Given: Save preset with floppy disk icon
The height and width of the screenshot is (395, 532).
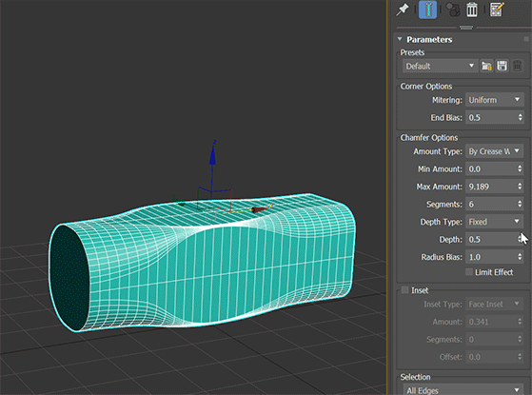Looking at the screenshot, I should pyautogui.click(x=502, y=66).
